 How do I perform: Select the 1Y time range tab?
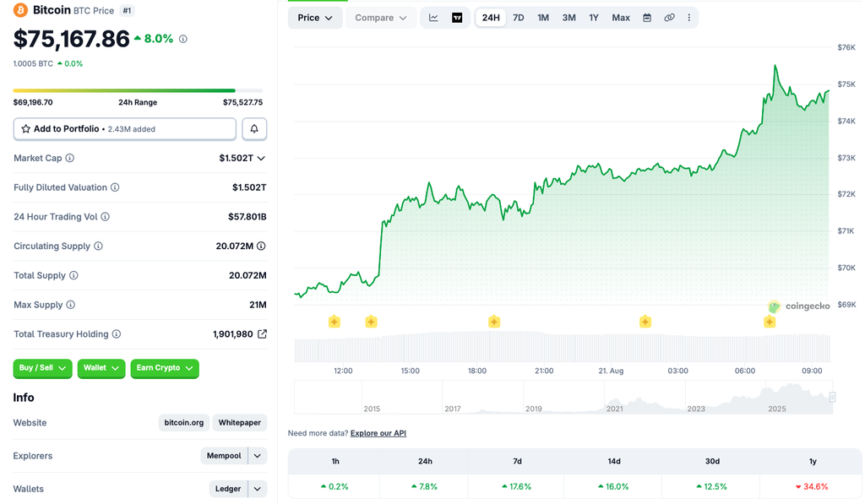[x=594, y=18]
